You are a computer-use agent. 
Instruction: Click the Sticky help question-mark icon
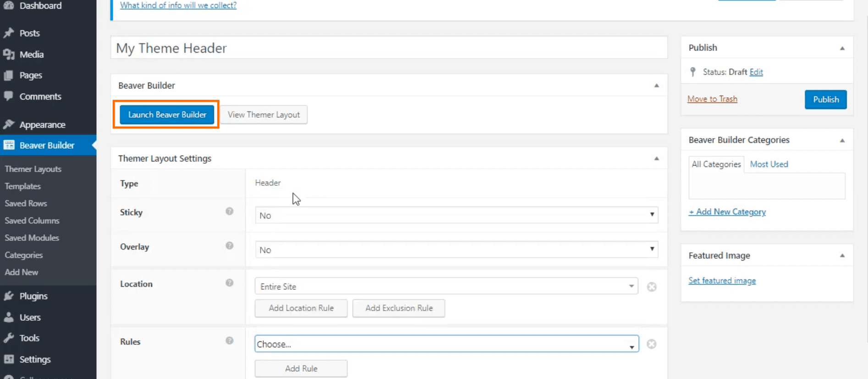point(229,212)
